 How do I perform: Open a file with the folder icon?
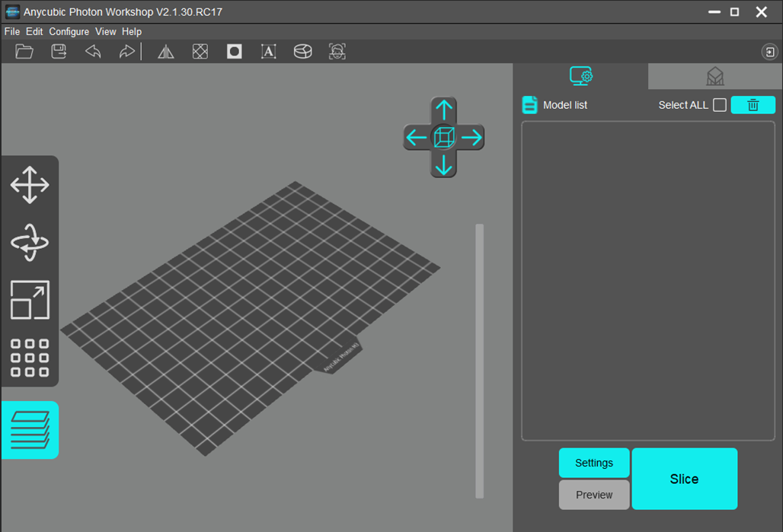point(24,52)
